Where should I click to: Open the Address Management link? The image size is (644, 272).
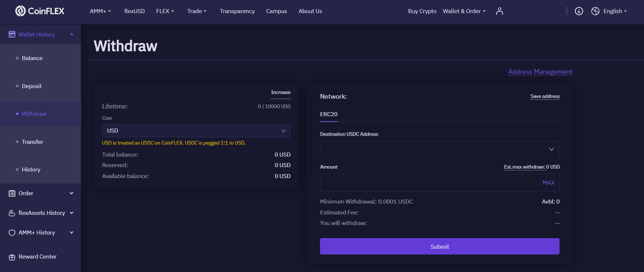point(540,72)
